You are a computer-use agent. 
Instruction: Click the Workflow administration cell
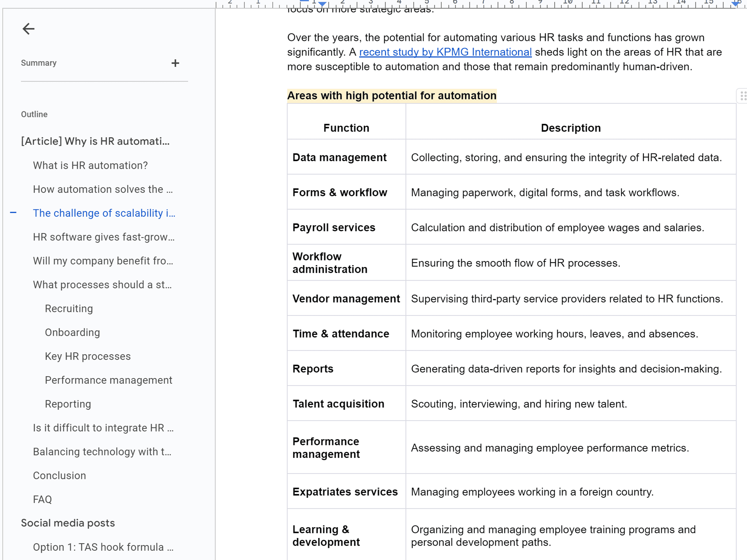coord(346,263)
